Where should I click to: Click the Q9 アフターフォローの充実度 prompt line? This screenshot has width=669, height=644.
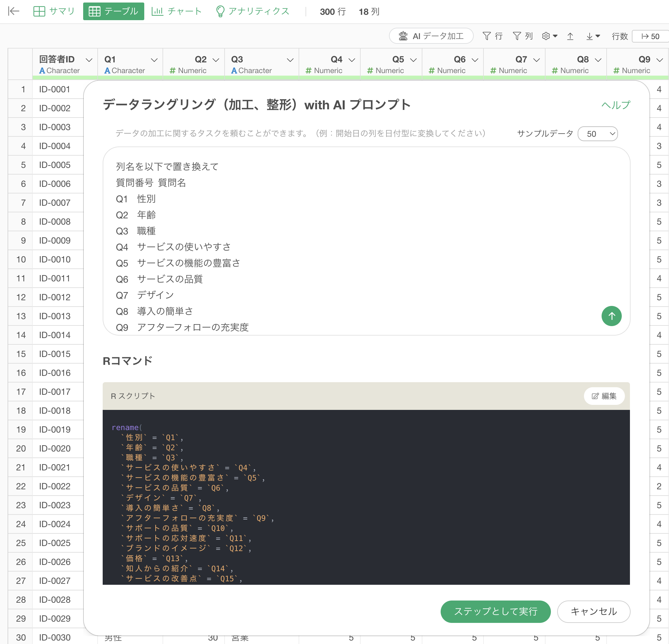pyautogui.click(x=182, y=327)
